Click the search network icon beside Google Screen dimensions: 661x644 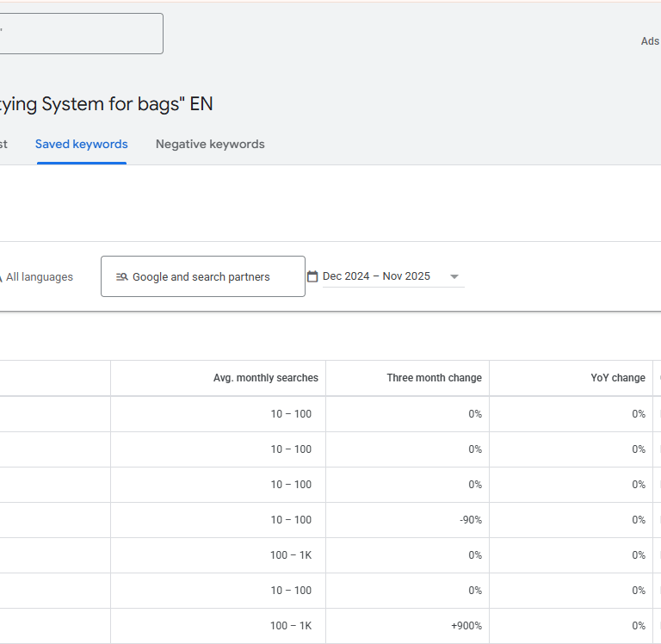pos(121,277)
